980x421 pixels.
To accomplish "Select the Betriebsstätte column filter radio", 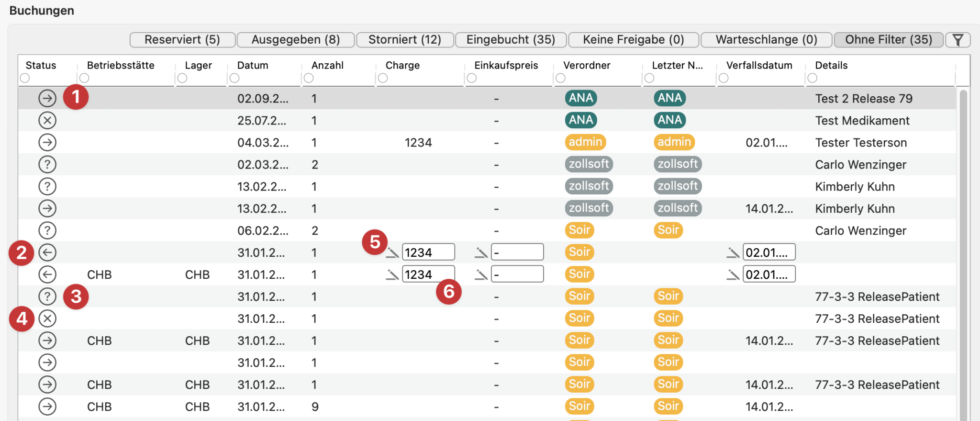I will [x=84, y=78].
